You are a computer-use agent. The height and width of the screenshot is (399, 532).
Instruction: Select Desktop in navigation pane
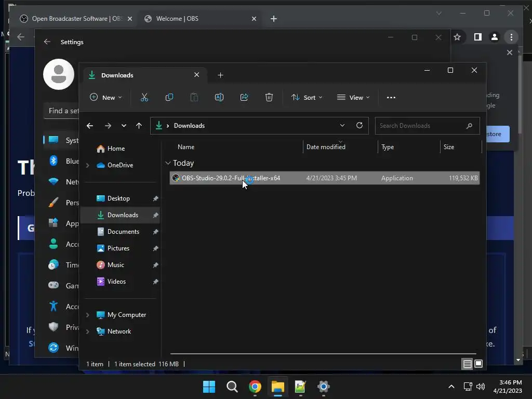(119, 198)
